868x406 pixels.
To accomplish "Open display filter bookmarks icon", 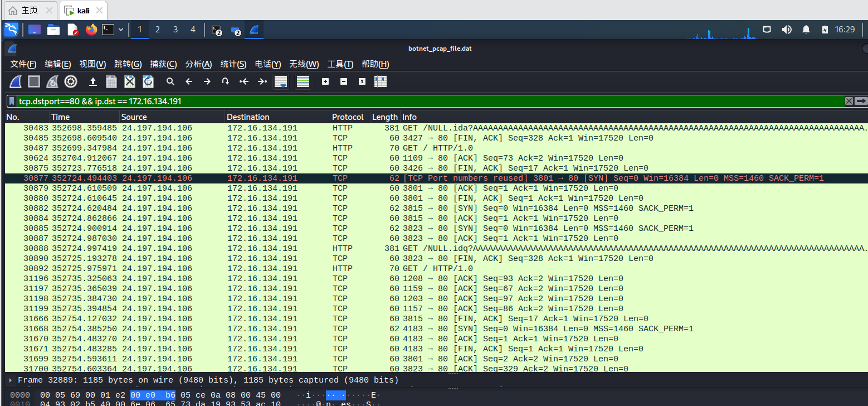I will (12, 101).
